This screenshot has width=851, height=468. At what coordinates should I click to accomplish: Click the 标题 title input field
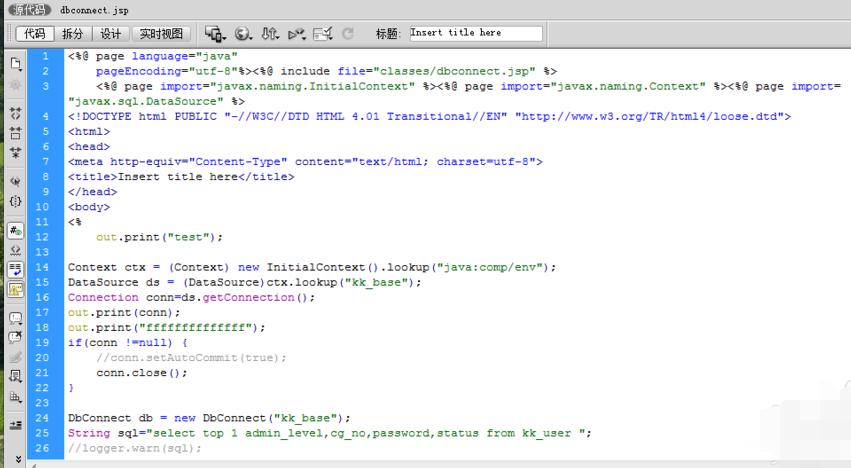click(x=475, y=33)
